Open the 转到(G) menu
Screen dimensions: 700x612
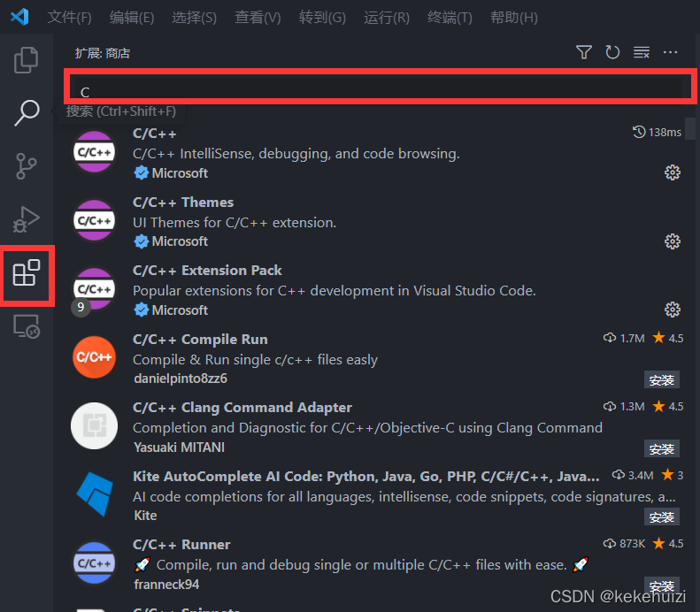[x=322, y=18]
